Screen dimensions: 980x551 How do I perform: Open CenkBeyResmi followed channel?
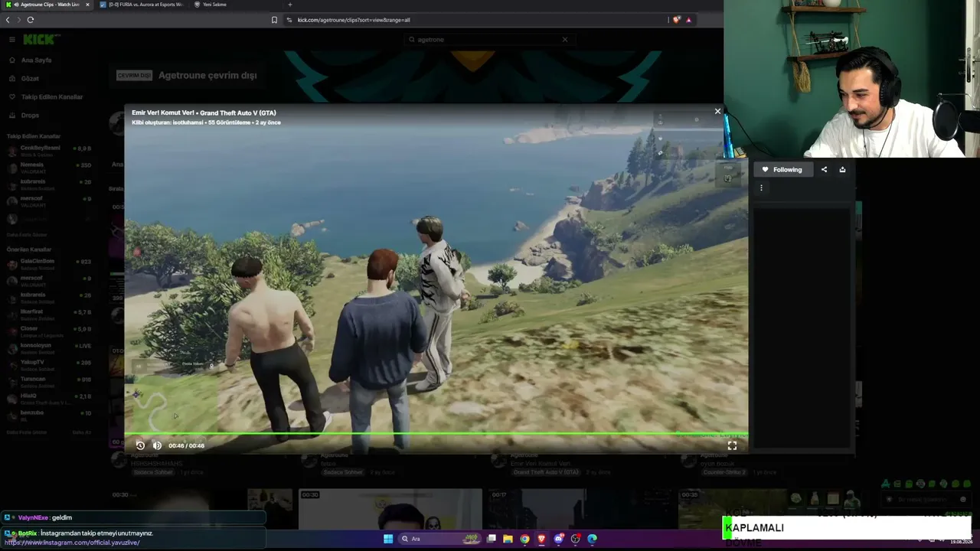tap(49, 150)
